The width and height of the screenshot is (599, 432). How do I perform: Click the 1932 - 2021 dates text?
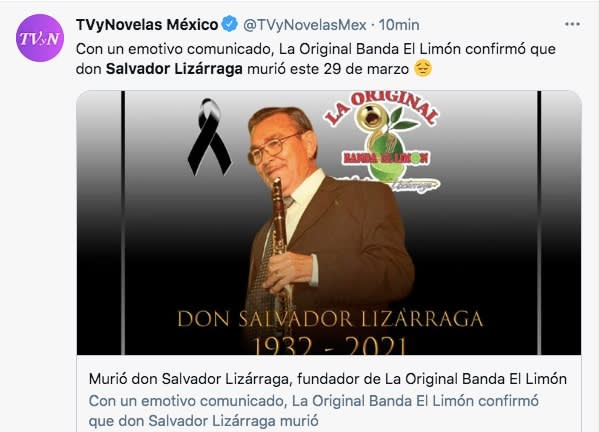(x=329, y=346)
